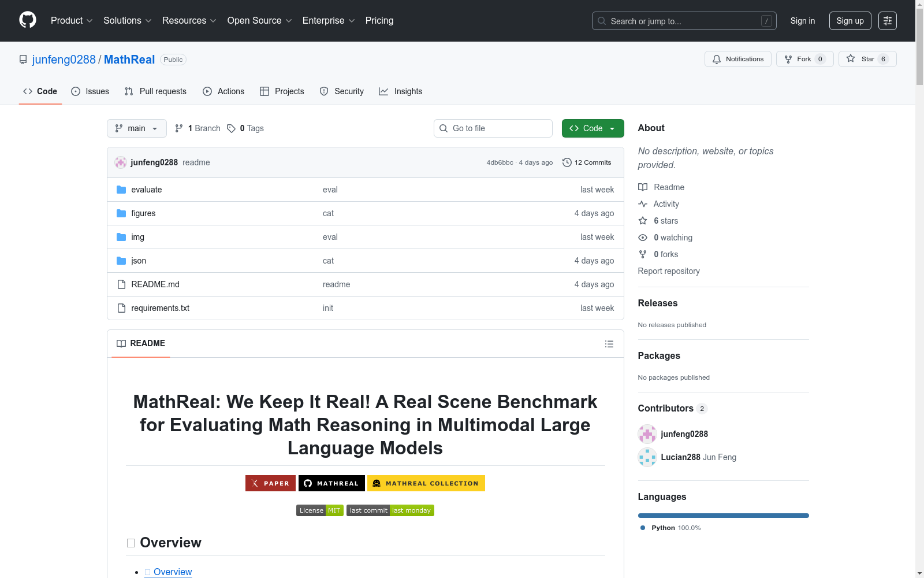Switch to the Pull requests tab

(155, 91)
